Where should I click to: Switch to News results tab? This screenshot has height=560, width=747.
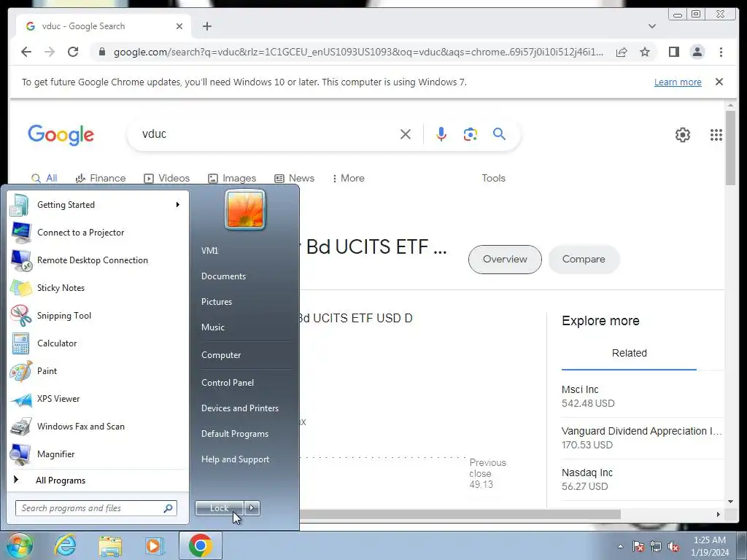point(295,178)
